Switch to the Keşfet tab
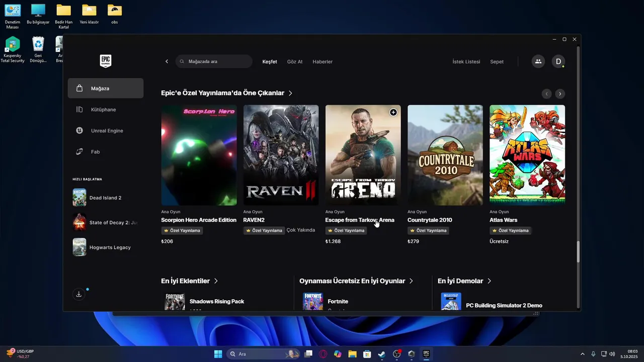Screen dimensions: 644x362 (270, 62)
